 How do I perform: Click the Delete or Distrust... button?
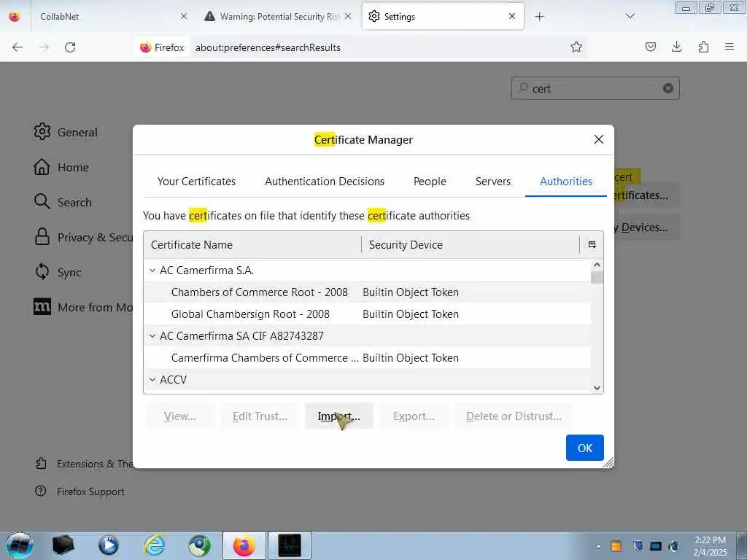[x=514, y=416]
